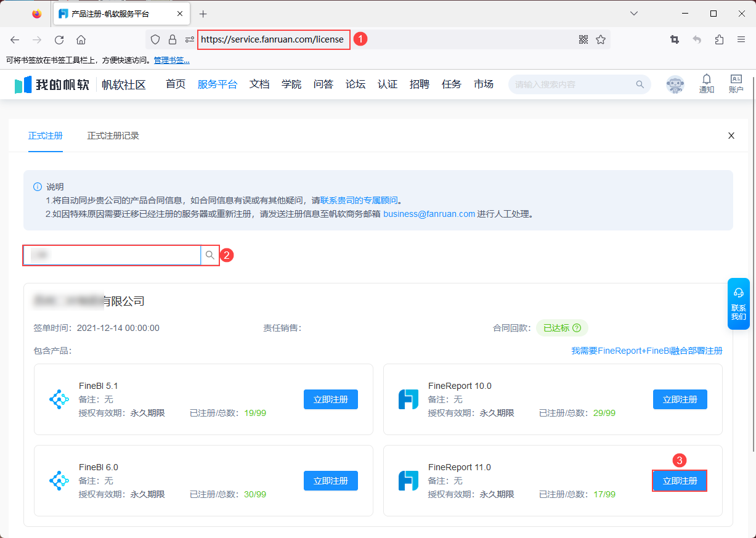Screen dimensions: 756x538
Task: Click the 我的帆软 logo
Action: 52,85
